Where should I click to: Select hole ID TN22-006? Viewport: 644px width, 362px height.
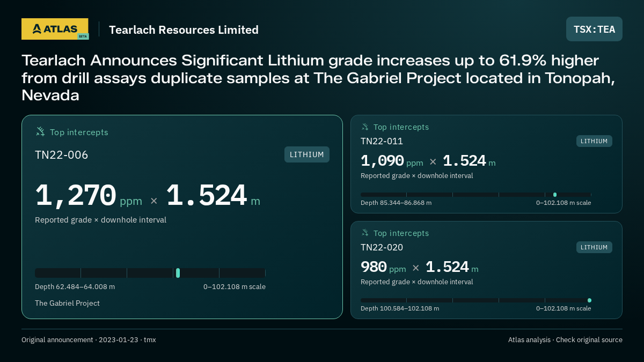(62, 155)
